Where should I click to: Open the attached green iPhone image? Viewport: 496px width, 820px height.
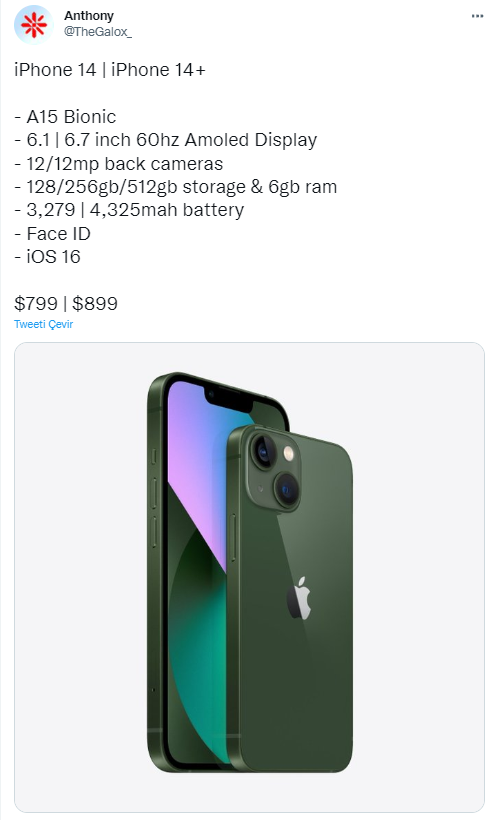(249, 577)
